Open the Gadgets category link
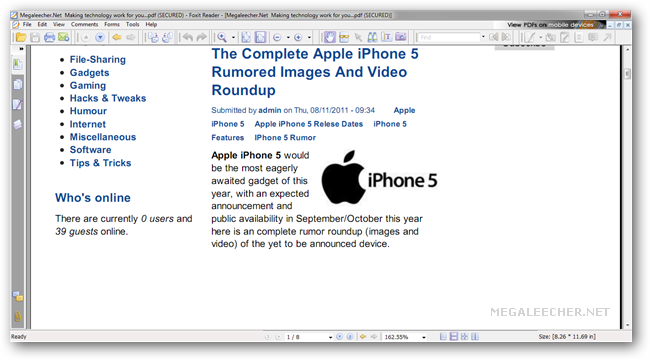This screenshot has width=650, height=360. (90, 73)
